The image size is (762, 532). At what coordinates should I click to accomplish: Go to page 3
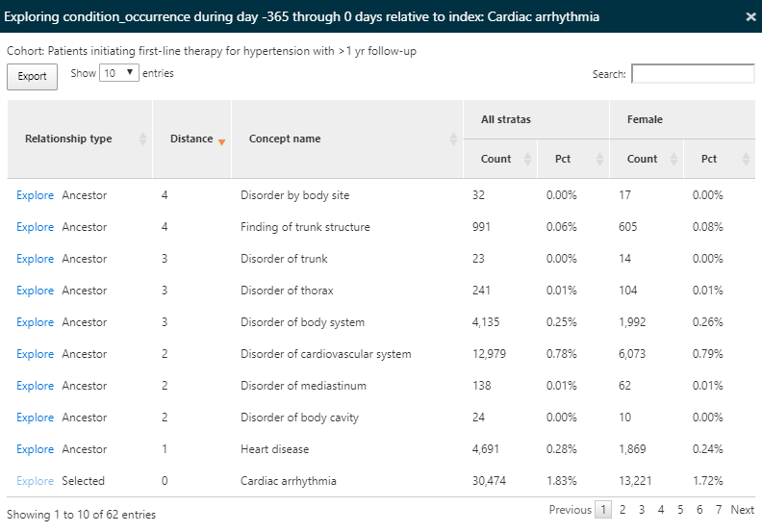click(642, 510)
